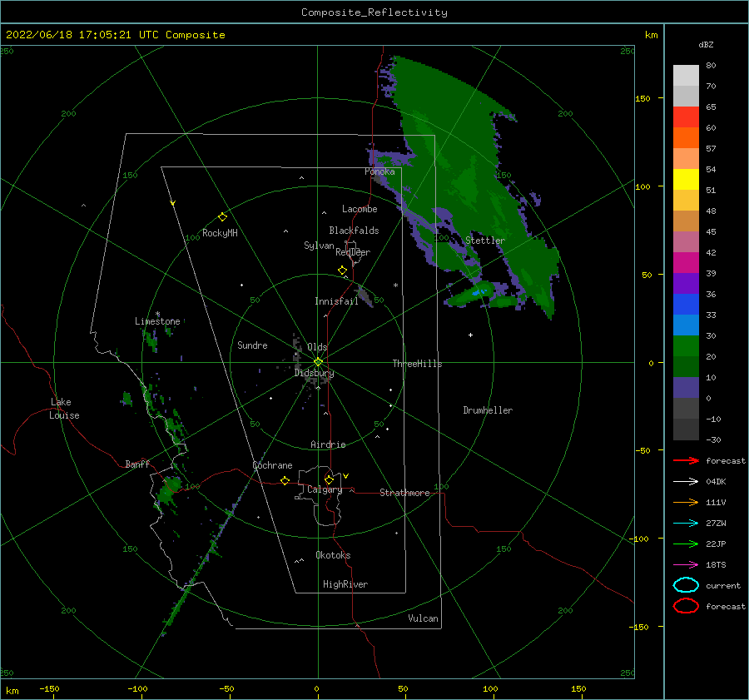Click the Lake Louise label
This screenshot has width=749, height=700.
(64, 409)
